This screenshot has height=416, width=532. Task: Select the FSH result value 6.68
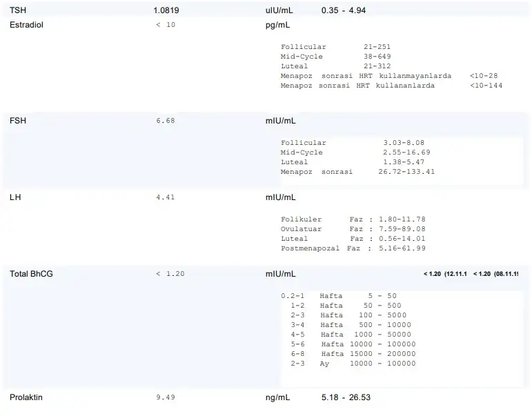click(166, 121)
